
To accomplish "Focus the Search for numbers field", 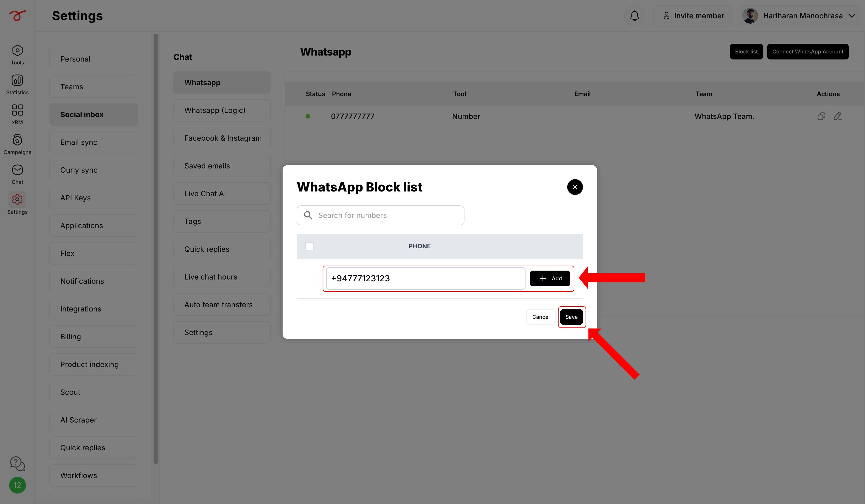I will (x=380, y=216).
